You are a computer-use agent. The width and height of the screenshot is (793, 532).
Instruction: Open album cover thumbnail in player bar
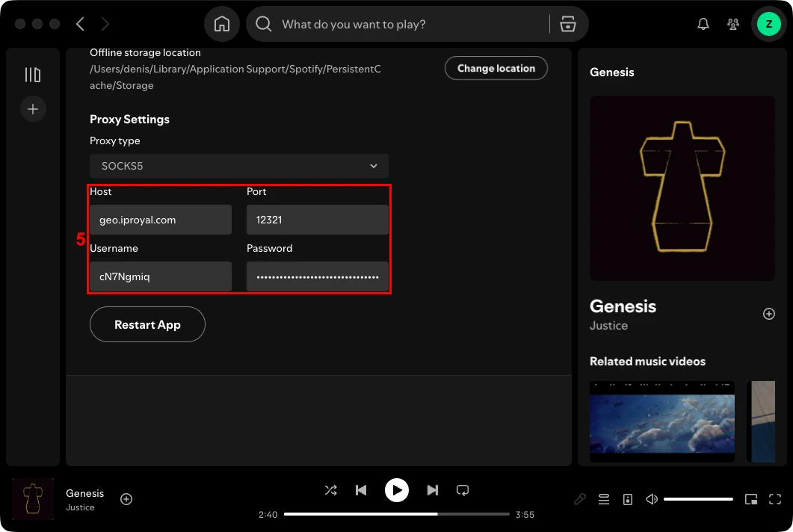point(33,499)
